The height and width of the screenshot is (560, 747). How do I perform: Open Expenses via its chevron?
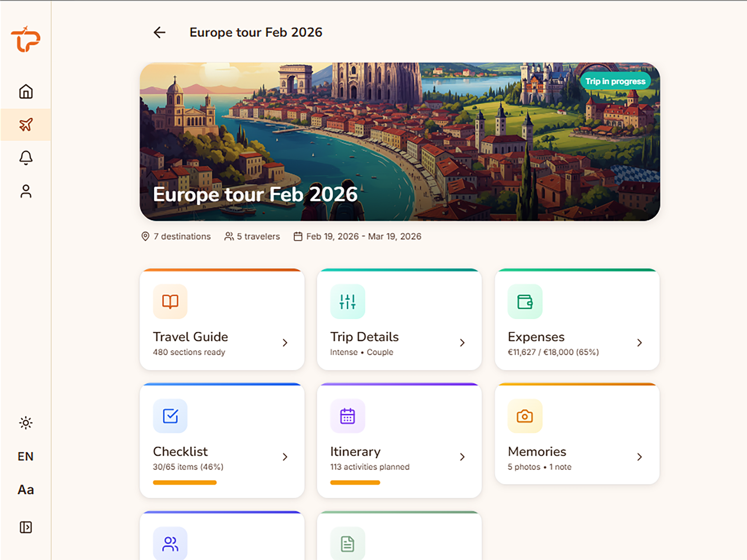[x=639, y=343]
